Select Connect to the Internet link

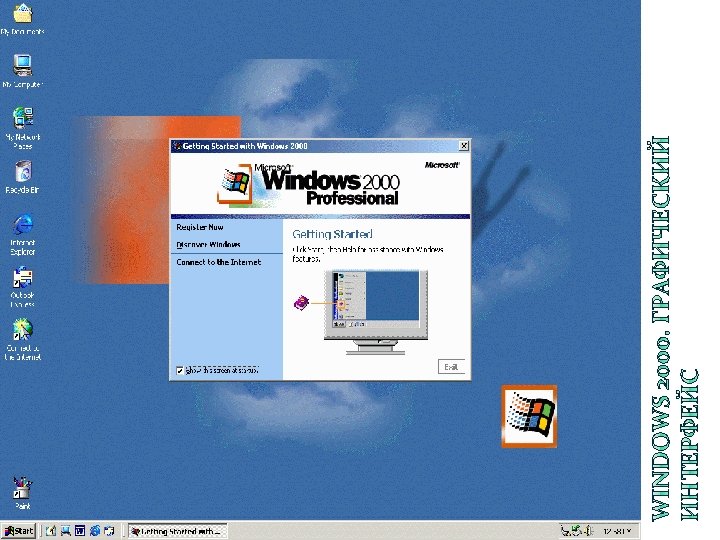tap(219, 262)
